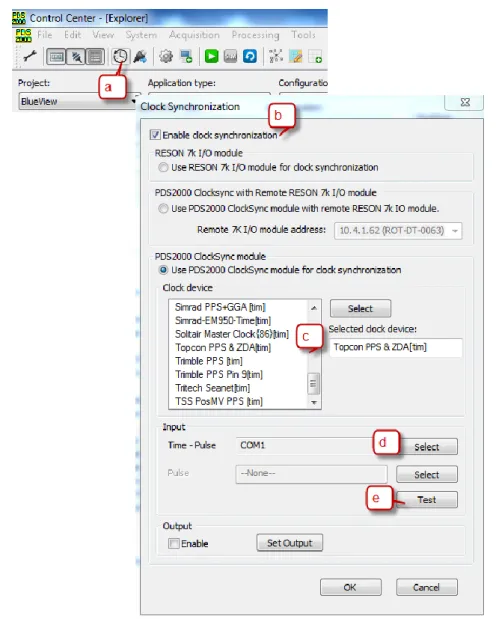This screenshot has width=502, height=619.
Task: Click the Selected clock device text field
Action: coord(395,347)
